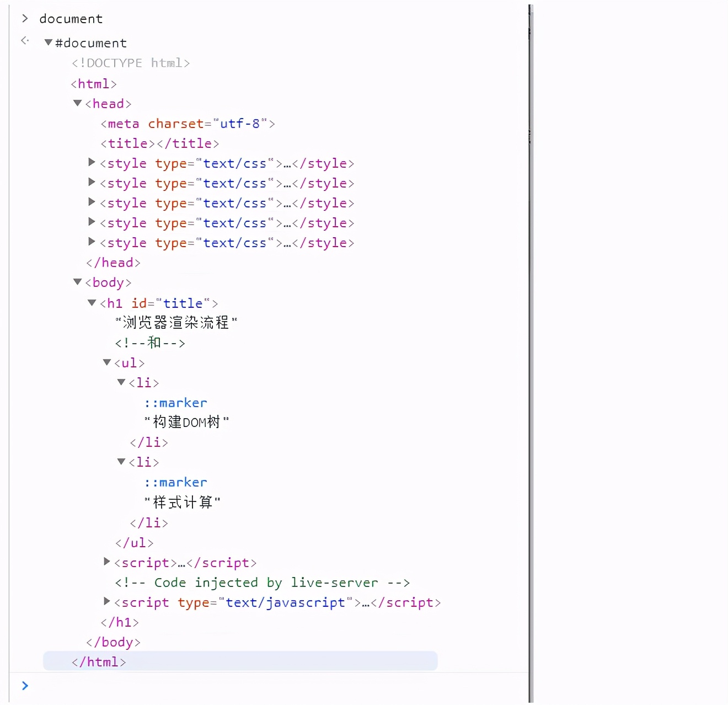The height and width of the screenshot is (705, 728).
Task: Expand the <script>…</script> node
Action: pyautogui.click(x=107, y=562)
